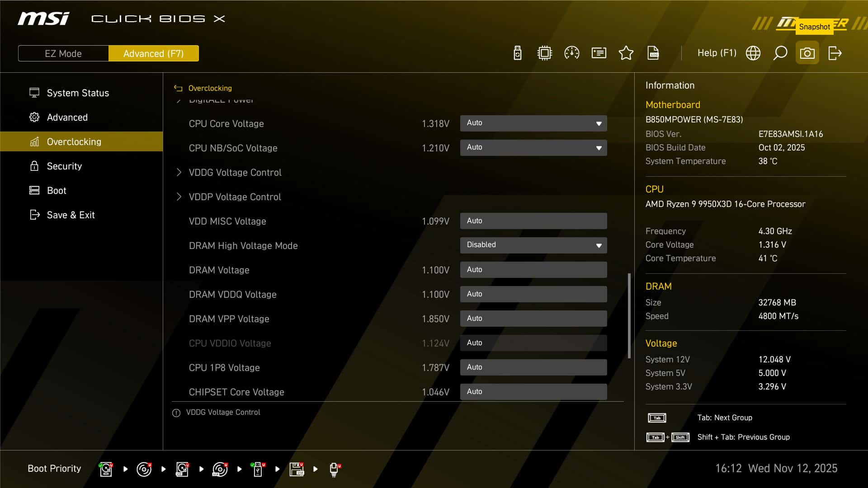This screenshot has width=868, height=488.
Task: Click the B850MPOWER (MS-7E83) motherboard name
Action: point(694,120)
